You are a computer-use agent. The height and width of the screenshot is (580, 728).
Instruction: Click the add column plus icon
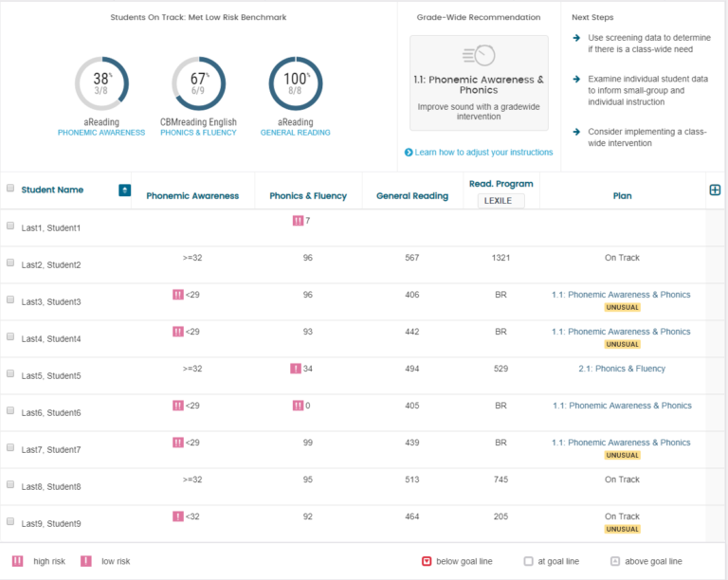[x=715, y=190]
